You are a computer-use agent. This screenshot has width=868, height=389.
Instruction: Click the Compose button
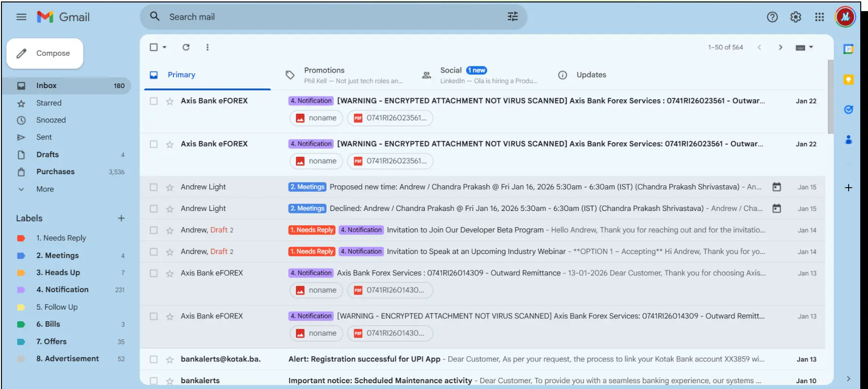45,53
